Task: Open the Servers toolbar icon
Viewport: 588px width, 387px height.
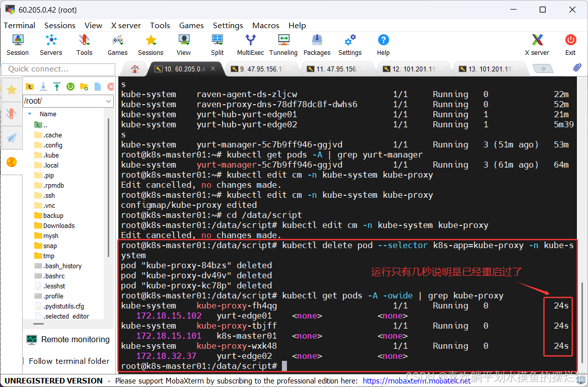Action: [x=51, y=45]
